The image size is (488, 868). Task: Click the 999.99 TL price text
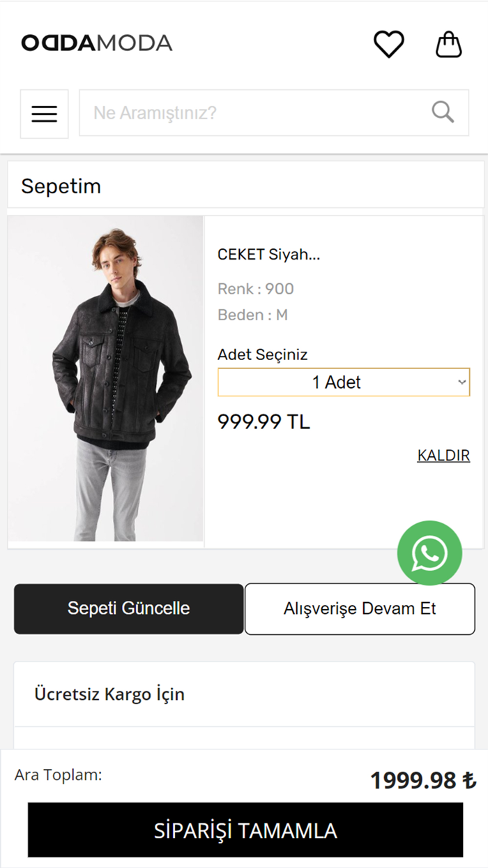pyautogui.click(x=264, y=421)
